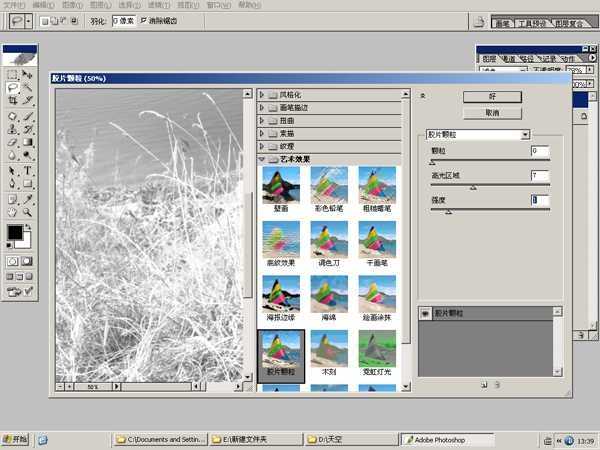Expand the 风格化 filter folder
This screenshot has height=450, width=600.
263,94
